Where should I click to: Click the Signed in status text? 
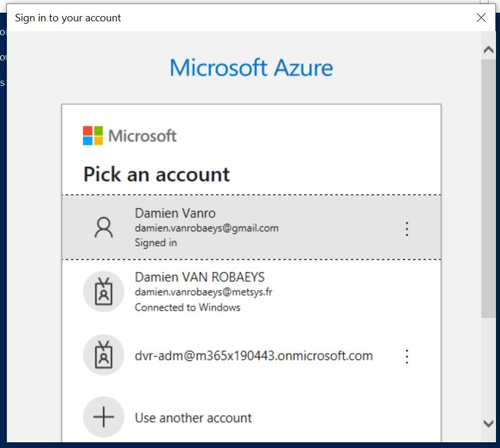click(x=156, y=242)
